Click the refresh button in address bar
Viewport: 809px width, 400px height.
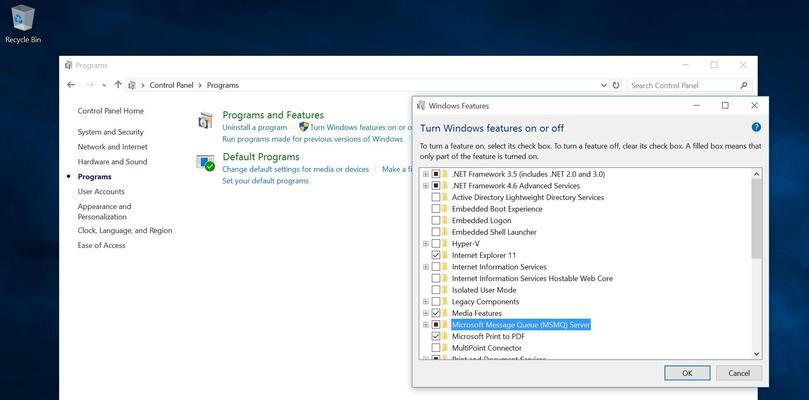[616, 85]
